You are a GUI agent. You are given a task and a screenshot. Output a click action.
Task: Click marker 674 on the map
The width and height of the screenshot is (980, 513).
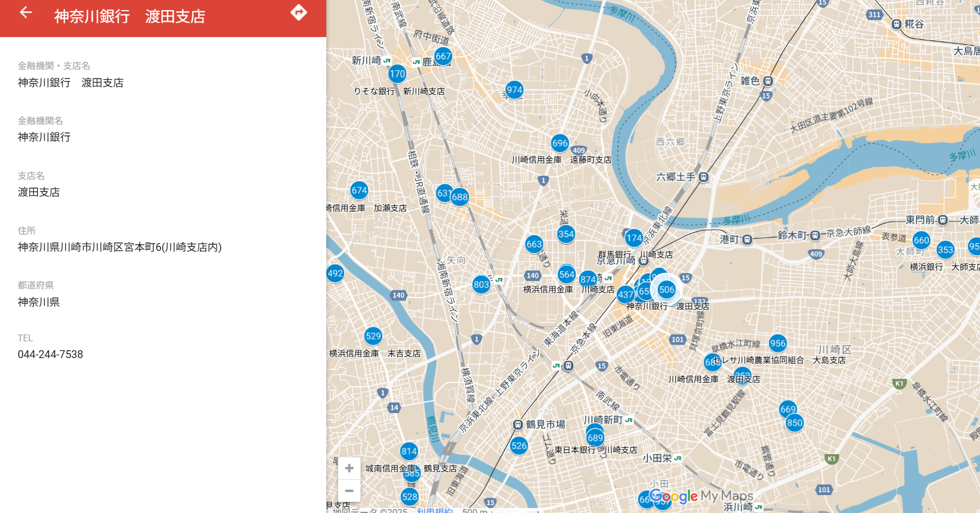click(359, 190)
